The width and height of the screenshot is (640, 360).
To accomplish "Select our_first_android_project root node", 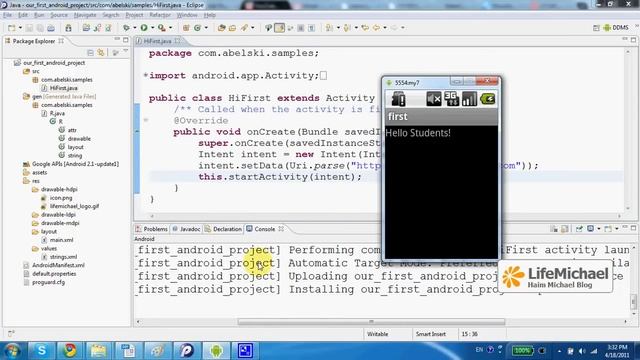I will click(49, 63).
